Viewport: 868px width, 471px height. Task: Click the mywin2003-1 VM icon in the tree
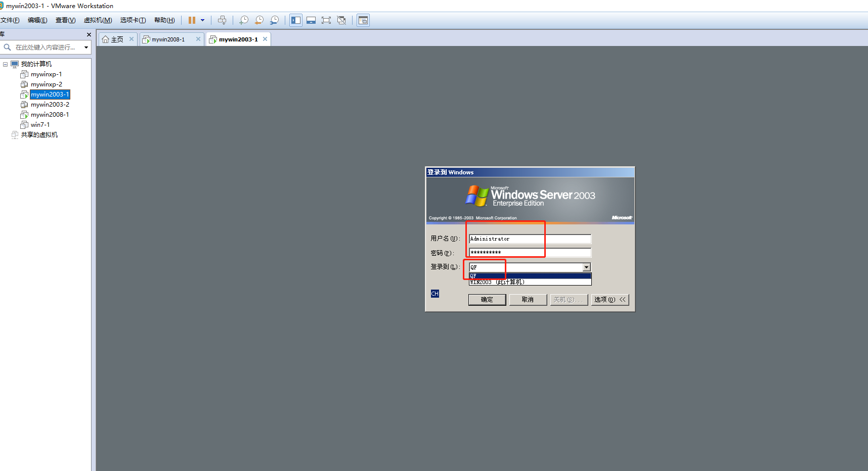[24, 95]
